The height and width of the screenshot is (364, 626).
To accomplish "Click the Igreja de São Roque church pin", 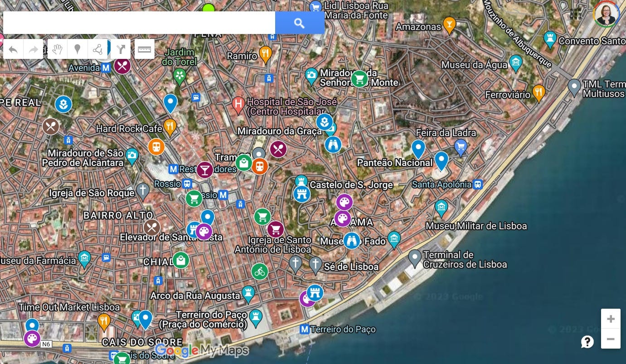I will 143,191.
